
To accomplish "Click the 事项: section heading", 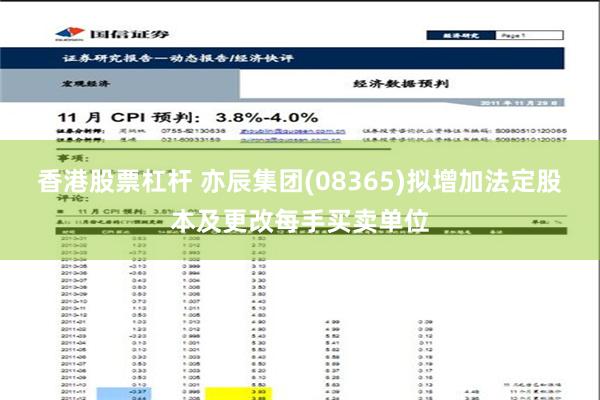I will click(x=73, y=158).
